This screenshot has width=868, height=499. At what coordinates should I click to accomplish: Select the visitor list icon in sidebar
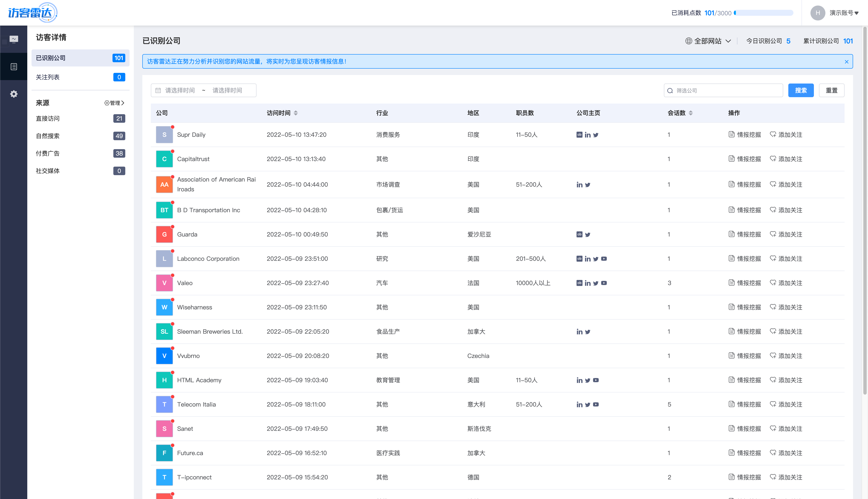click(14, 66)
